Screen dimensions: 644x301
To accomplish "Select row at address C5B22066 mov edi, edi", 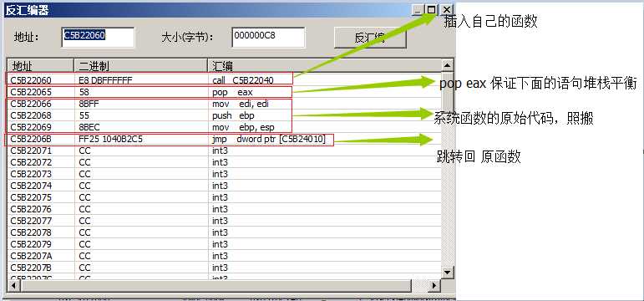I will [224, 104].
